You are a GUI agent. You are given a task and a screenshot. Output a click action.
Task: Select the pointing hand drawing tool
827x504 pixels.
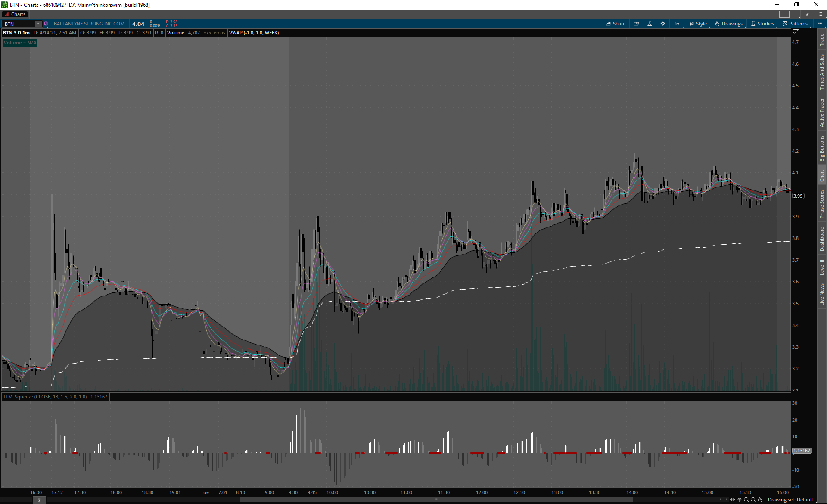point(760,500)
